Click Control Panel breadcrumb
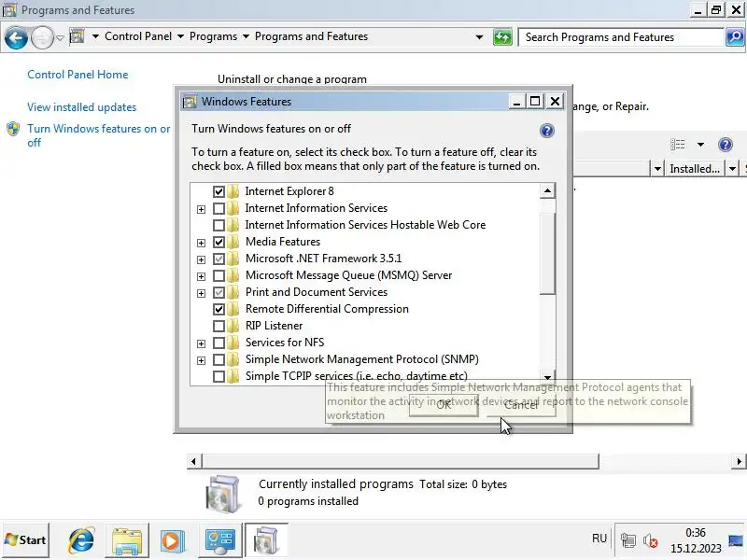 [x=138, y=36]
